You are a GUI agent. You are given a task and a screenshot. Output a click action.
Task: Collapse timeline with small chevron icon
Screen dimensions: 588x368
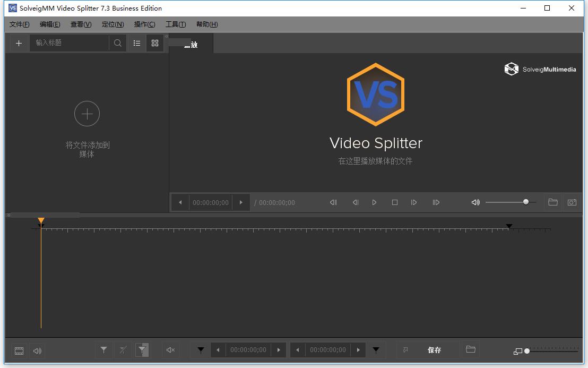coord(8,215)
